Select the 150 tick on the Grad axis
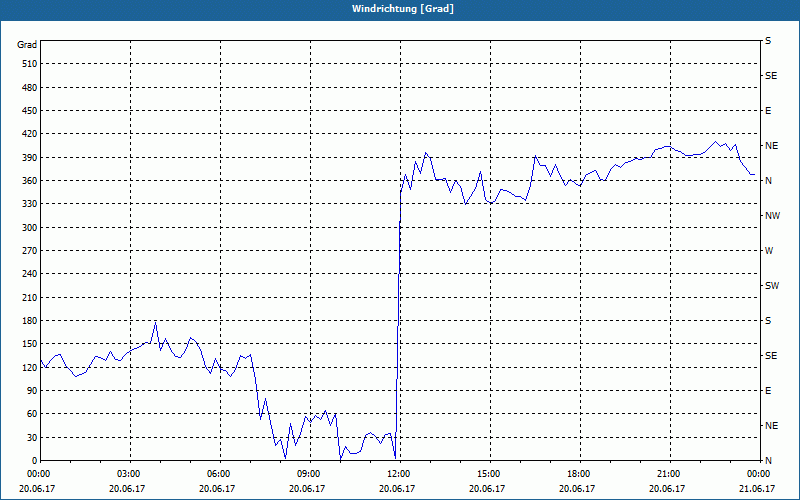 pyautogui.click(x=30, y=344)
